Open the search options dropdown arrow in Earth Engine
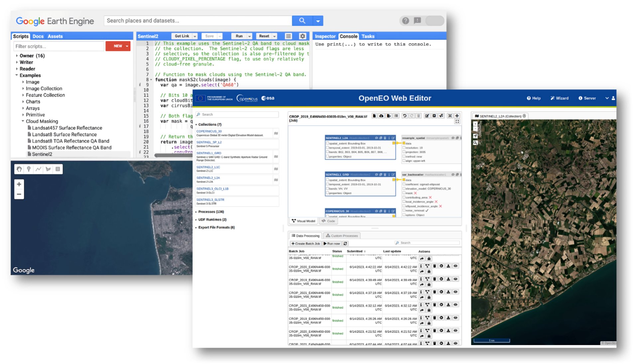633x364 pixels. (x=318, y=21)
